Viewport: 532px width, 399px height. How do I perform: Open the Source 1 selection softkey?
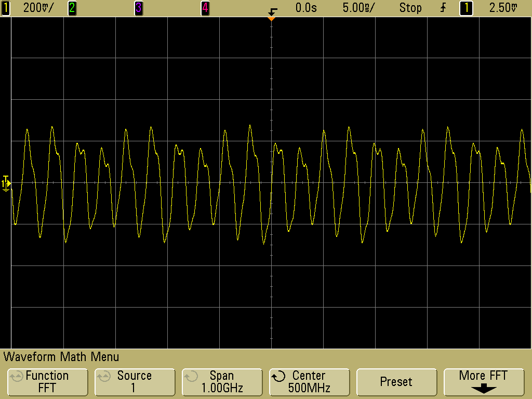coord(134,381)
